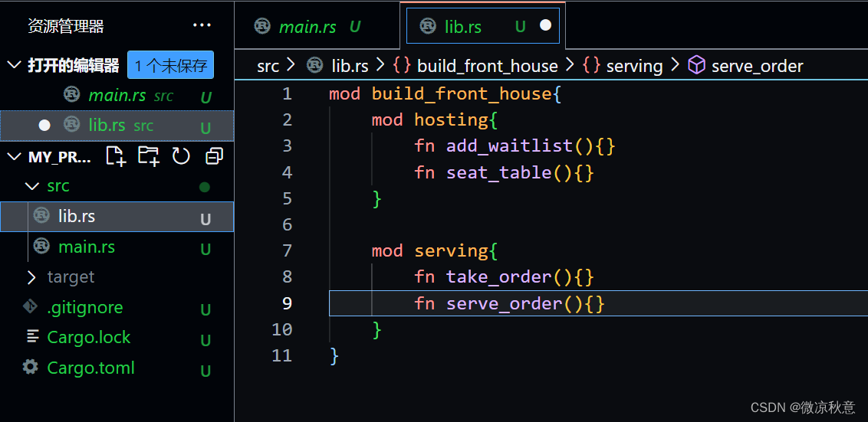
Task: Open the .gitignore file
Action: (117, 307)
